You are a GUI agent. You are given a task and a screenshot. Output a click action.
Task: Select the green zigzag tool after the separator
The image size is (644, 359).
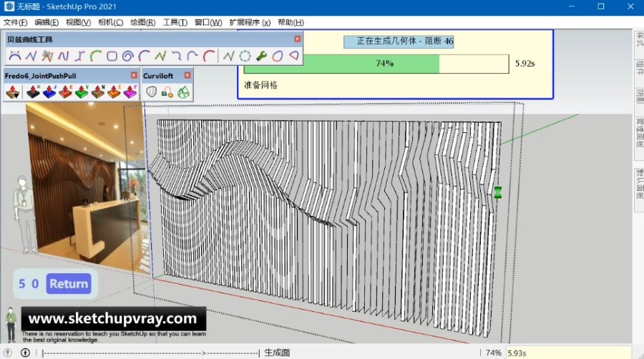pos(228,56)
